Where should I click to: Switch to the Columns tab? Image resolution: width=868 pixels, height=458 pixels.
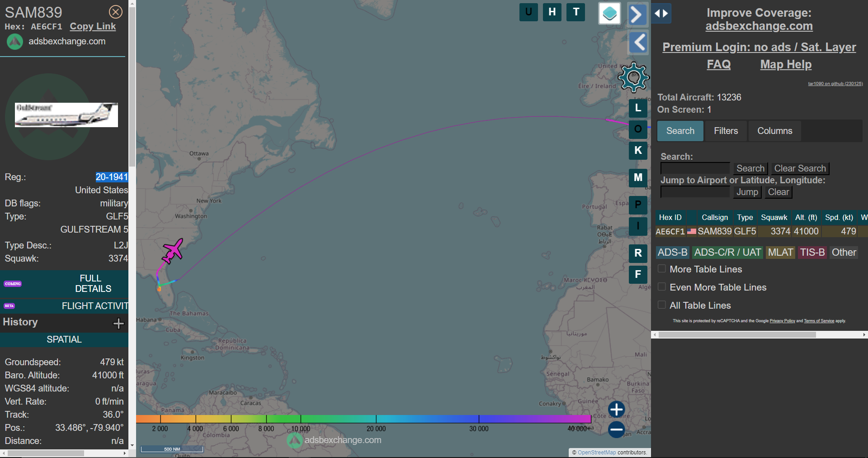click(774, 131)
